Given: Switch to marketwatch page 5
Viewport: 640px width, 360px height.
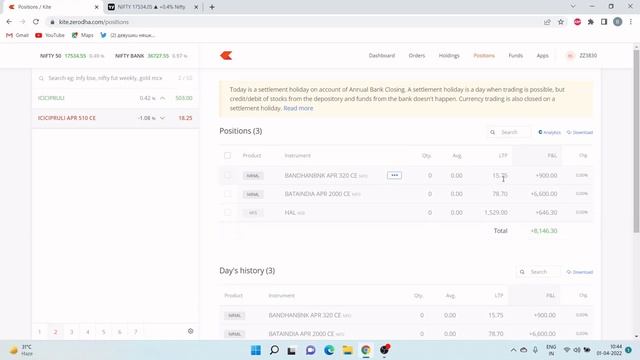Looking at the screenshot, I should point(104,332).
